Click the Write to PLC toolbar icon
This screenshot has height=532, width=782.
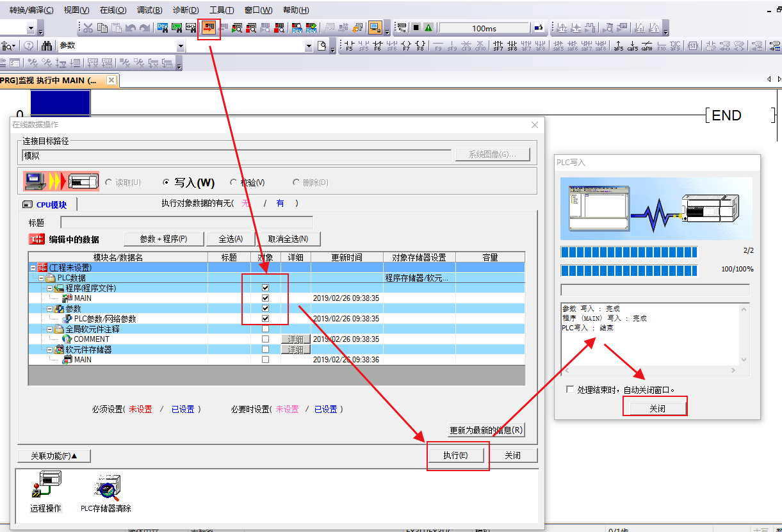tap(209, 28)
